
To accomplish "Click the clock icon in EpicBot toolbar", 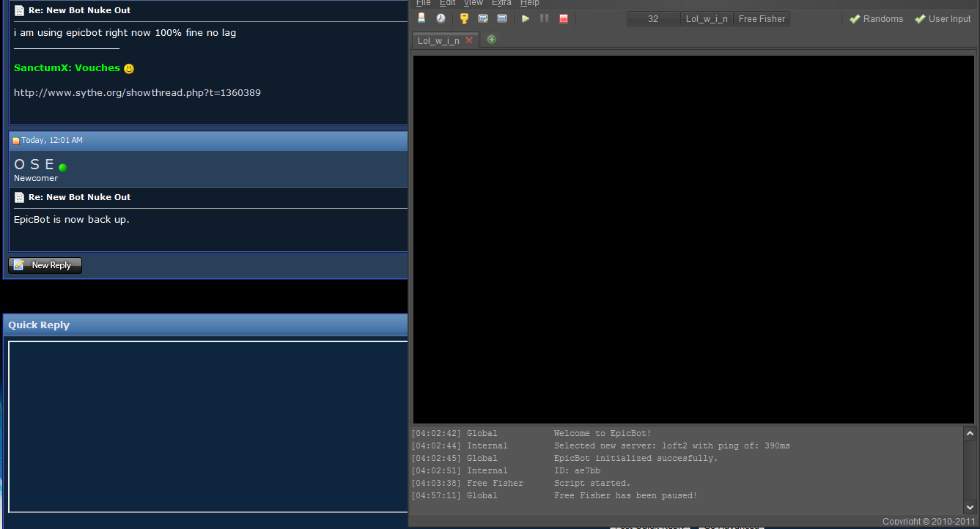I will (441, 18).
